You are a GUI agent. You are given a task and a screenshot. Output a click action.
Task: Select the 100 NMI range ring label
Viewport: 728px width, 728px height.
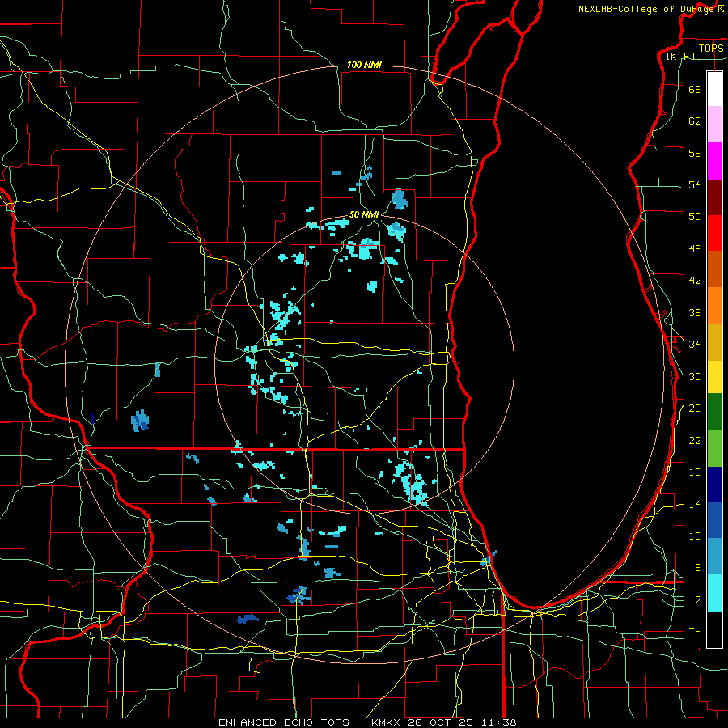(x=364, y=65)
